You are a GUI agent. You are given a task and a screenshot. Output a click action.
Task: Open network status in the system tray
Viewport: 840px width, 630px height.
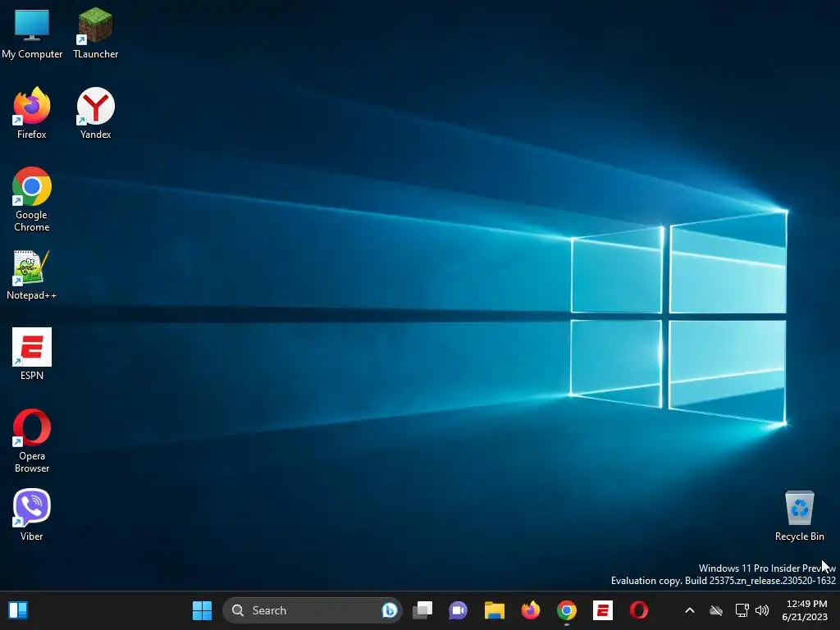point(742,610)
